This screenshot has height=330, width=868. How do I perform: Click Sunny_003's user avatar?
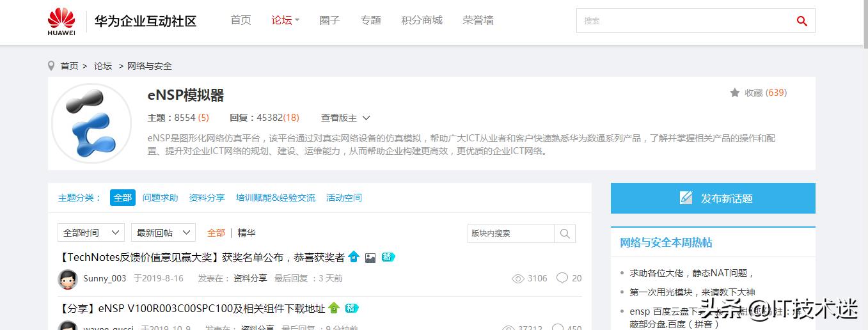click(x=68, y=279)
